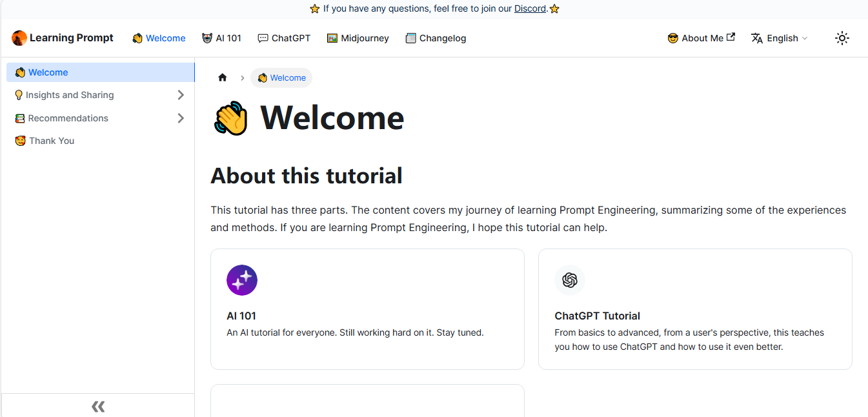Open the Midjourney navbar tab
Viewport: 868px width, 417px height.
(x=358, y=38)
